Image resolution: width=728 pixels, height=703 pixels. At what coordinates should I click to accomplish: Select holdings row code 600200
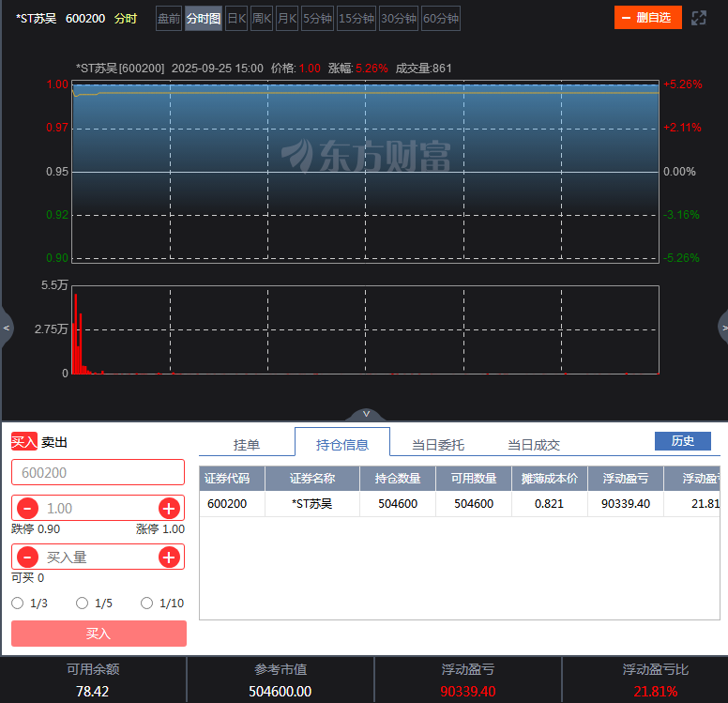227,504
